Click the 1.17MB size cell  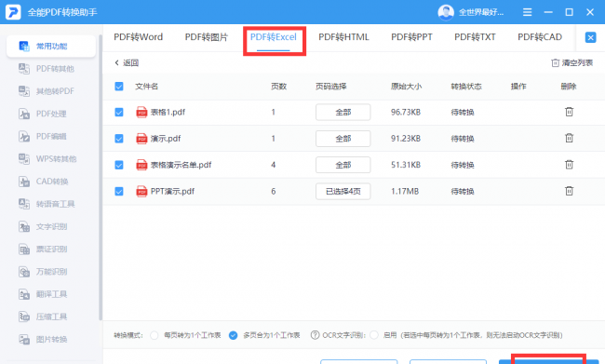tap(405, 192)
